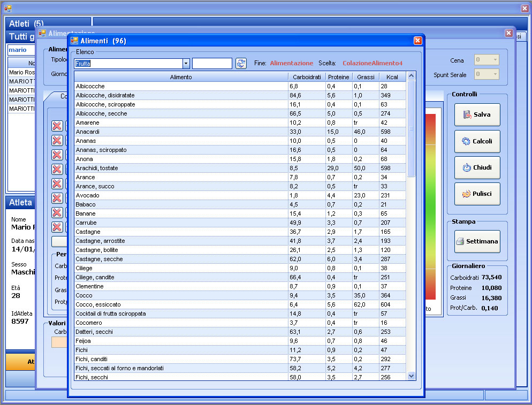The width and height of the screenshot is (532, 405).
Task: Print via the Settimana printer button
Action: click(477, 241)
